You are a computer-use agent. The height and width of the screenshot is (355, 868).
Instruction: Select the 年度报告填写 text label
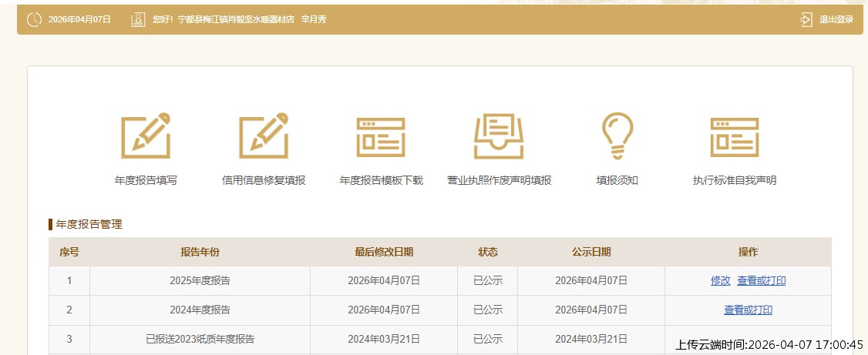[x=146, y=180]
